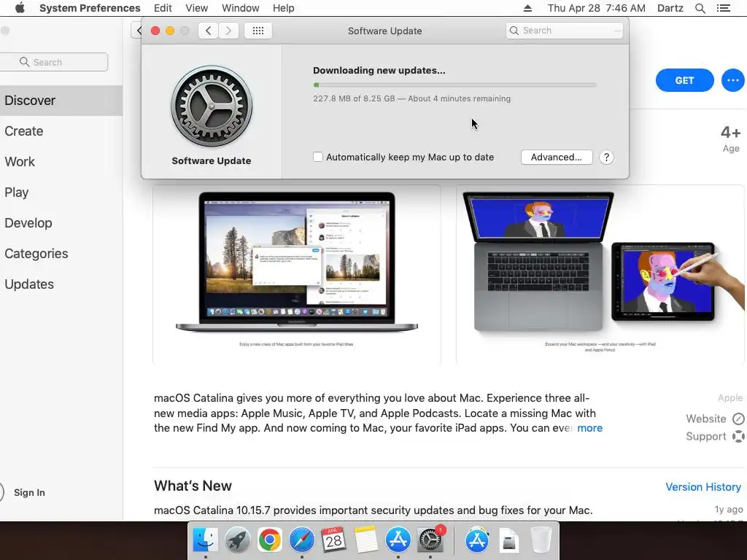Show all preferences grid button
The height and width of the screenshot is (560, 747).
[258, 31]
